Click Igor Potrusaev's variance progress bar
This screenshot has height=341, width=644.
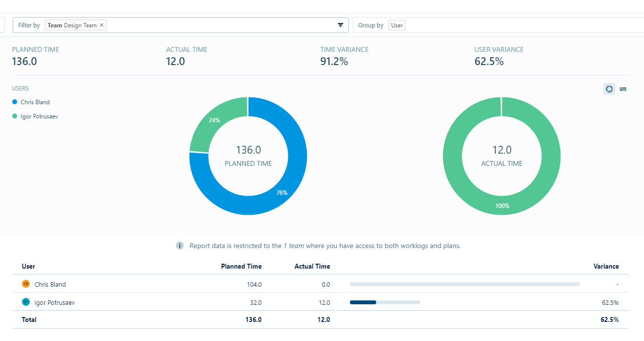pyautogui.click(x=385, y=302)
